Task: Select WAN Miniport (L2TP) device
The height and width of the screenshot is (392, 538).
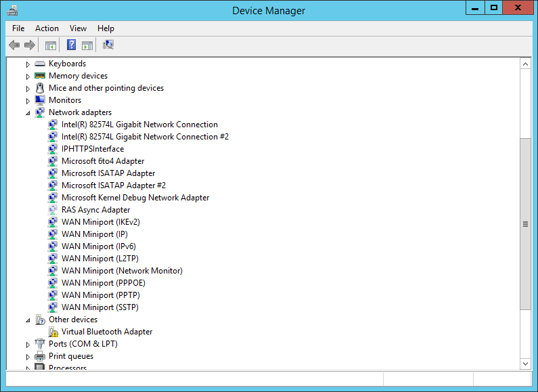Action: 100,259
